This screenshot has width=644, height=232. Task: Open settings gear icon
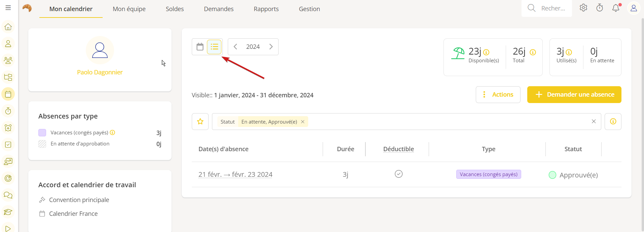583,8
